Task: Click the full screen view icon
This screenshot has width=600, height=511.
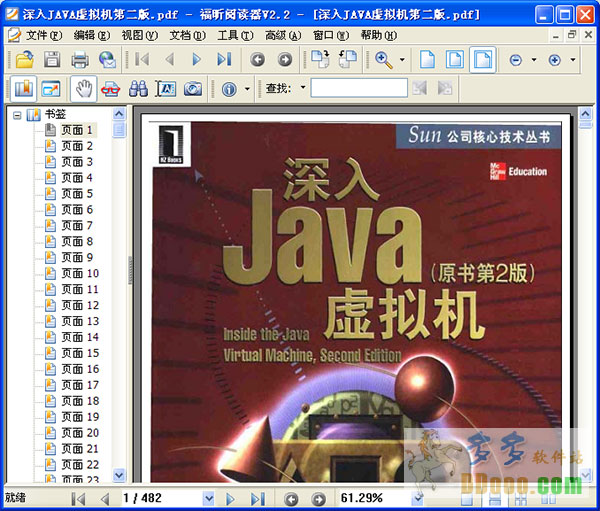Action: (x=51, y=89)
